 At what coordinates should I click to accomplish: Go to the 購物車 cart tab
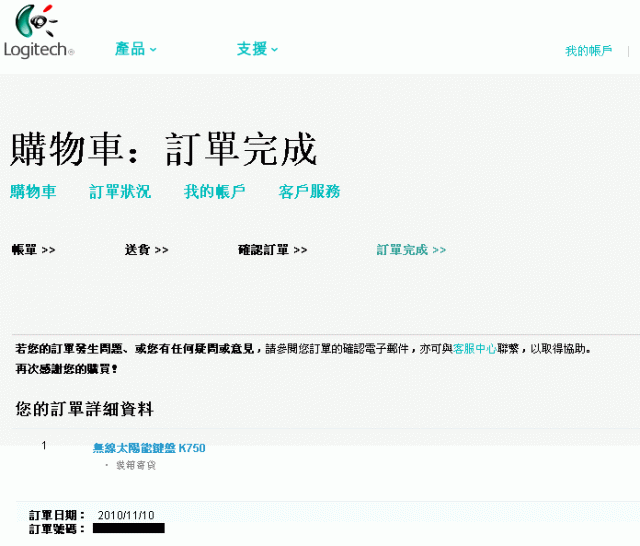(x=33, y=191)
